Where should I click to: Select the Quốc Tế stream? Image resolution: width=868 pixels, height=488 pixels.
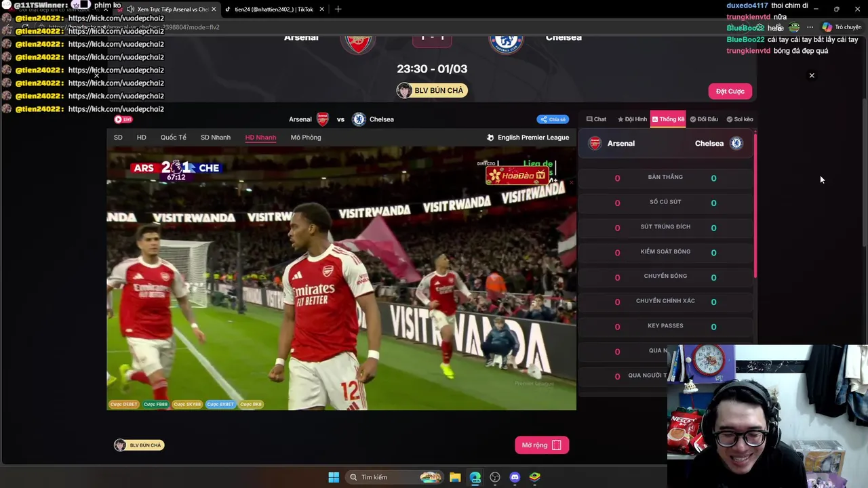pos(173,138)
